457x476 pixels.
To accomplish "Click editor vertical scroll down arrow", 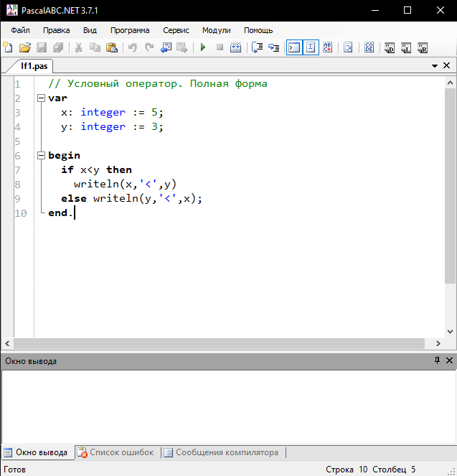I will point(450,331).
